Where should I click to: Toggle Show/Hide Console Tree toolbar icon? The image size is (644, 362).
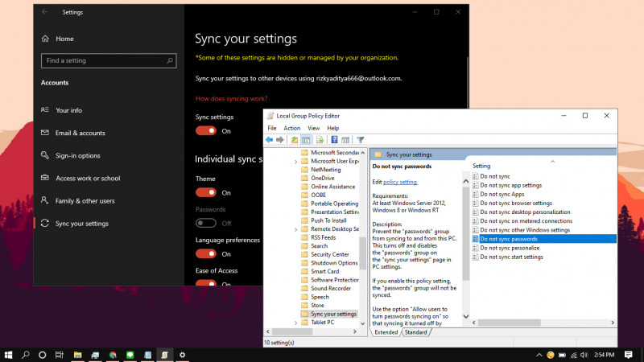(306, 140)
